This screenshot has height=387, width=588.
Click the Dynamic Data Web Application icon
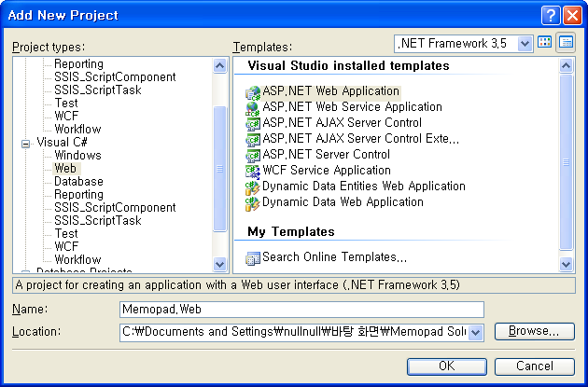(253, 203)
